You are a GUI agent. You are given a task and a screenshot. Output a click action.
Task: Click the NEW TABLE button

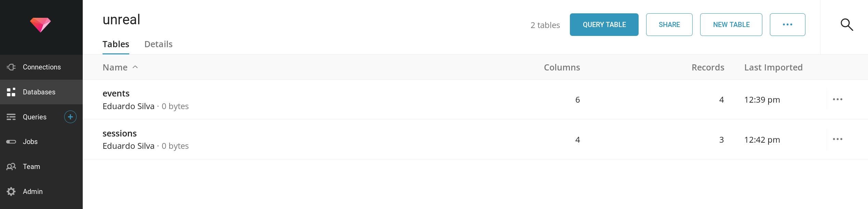731,25
